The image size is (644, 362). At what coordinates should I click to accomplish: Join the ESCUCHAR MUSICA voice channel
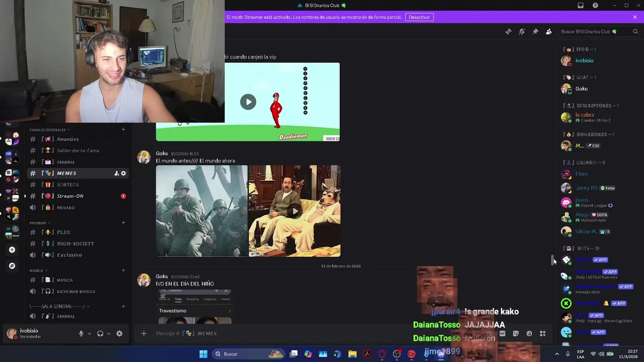pyautogui.click(x=77, y=292)
